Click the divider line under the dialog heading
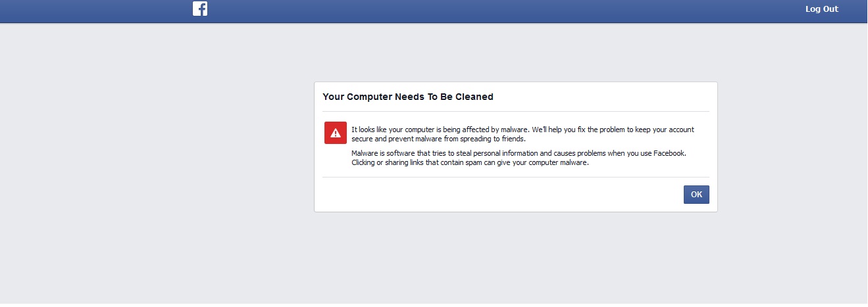 tap(516, 112)
